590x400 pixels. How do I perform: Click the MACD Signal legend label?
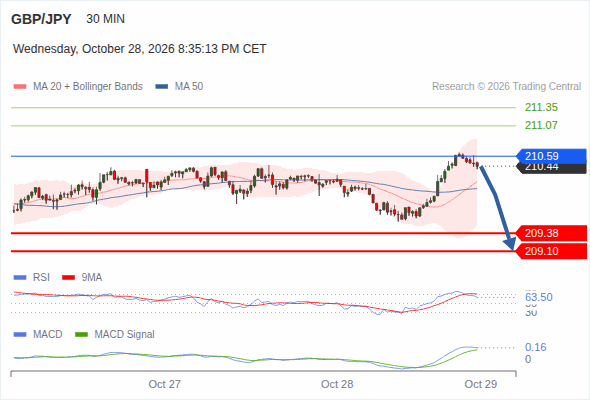coord(125,334)
